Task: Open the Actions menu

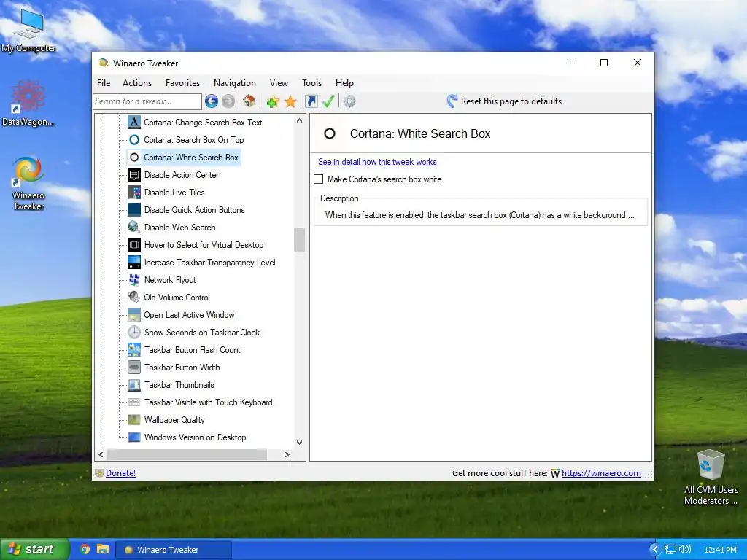Action: point(137,83)
